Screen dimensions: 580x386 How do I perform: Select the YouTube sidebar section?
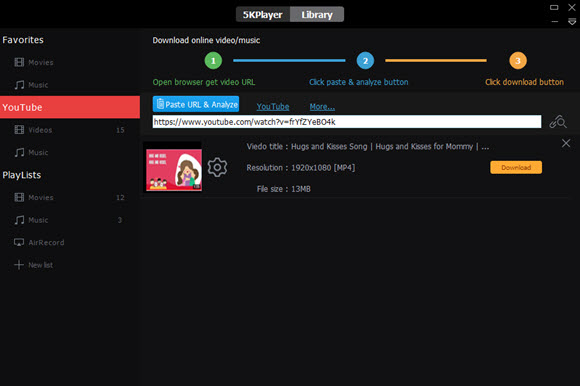pyautogui.click(x=70, y=107)
